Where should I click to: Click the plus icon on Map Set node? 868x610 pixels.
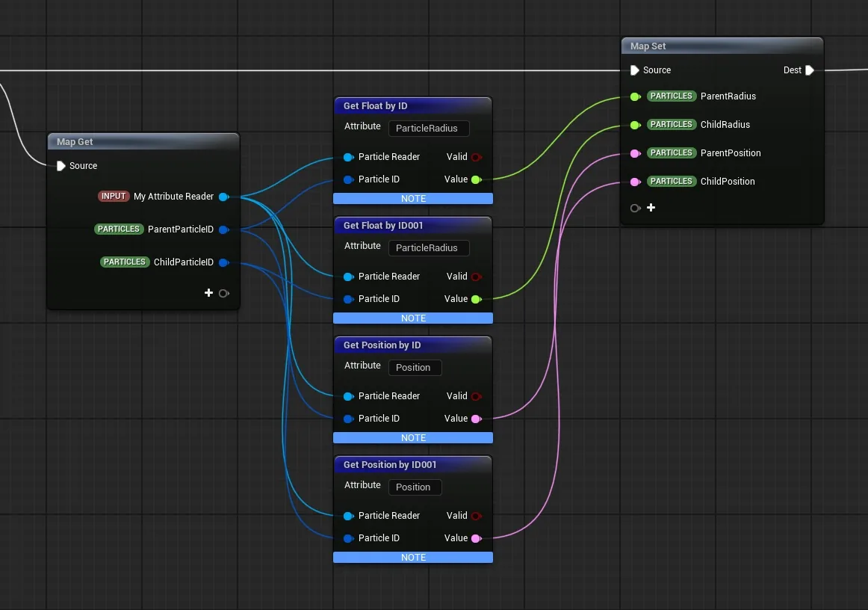(651, 207)
